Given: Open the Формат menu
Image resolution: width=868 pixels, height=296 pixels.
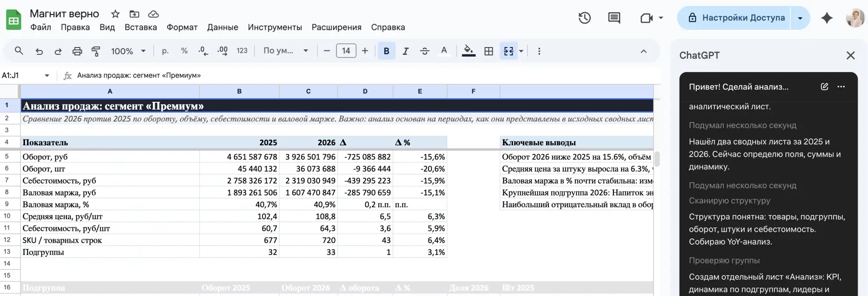Looking at the screenshot, I should (x=182, y=27).
